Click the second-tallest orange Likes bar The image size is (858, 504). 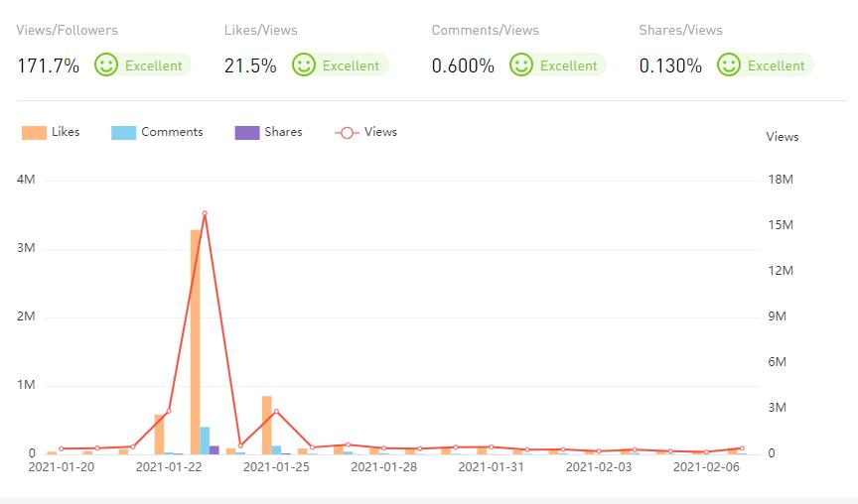coord(267,425)
